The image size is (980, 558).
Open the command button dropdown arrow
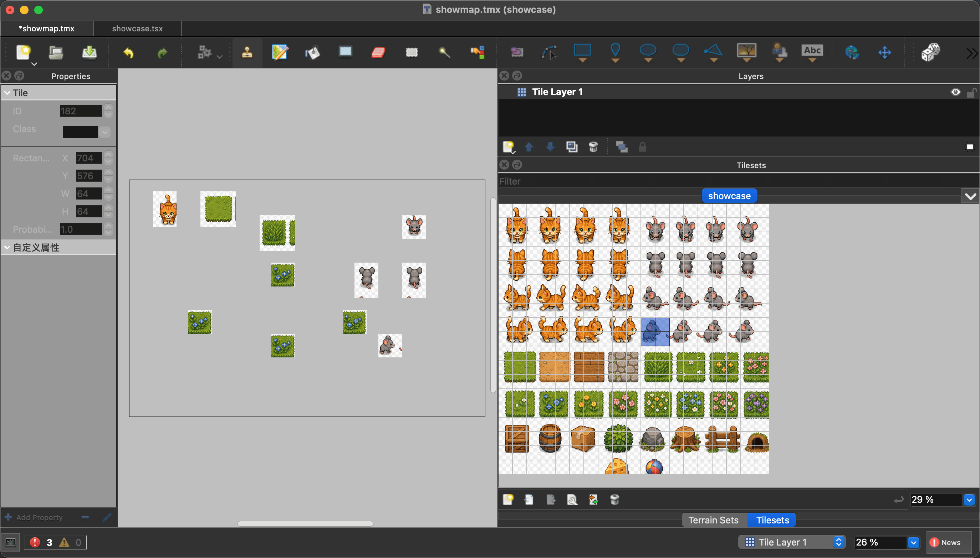tap(220, 57)
